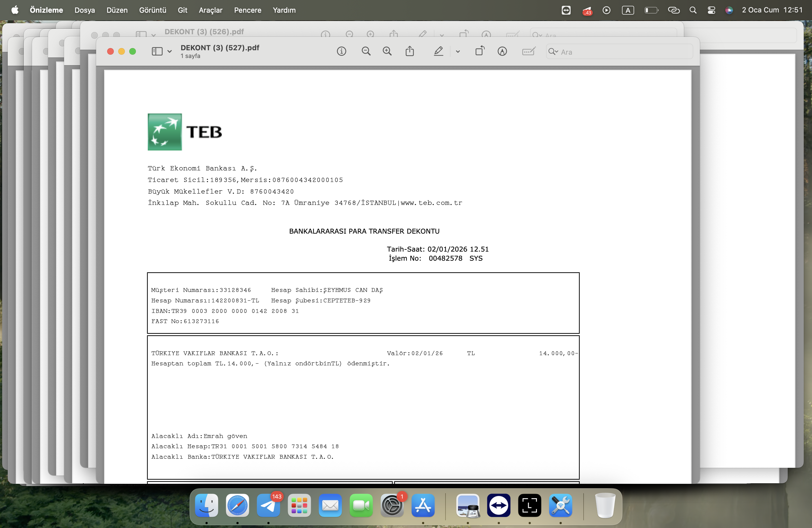Open Control Center in menu bar

(x=711, y=10)
